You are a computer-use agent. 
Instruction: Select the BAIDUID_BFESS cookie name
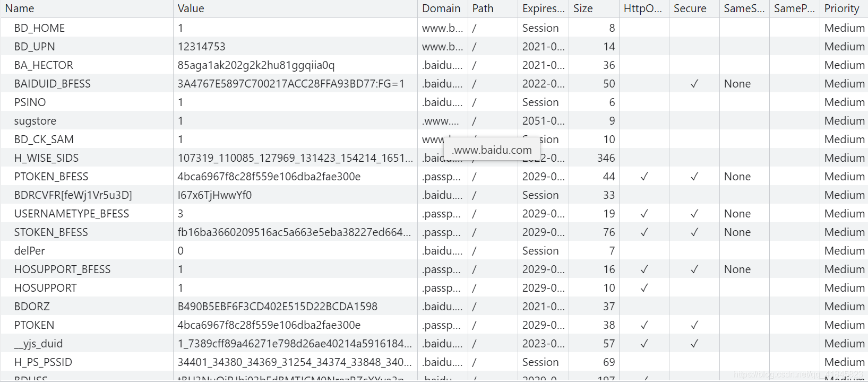[53, 84]
